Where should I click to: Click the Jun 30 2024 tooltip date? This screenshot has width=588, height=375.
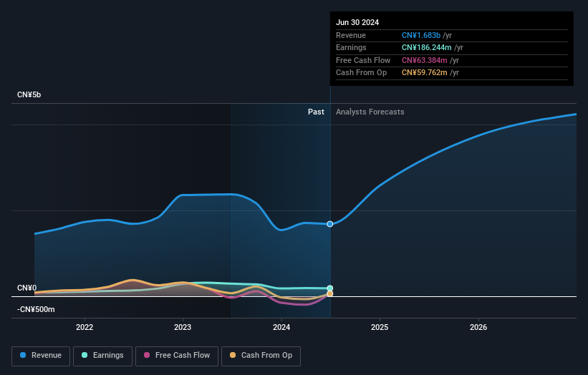pos(357,22)
